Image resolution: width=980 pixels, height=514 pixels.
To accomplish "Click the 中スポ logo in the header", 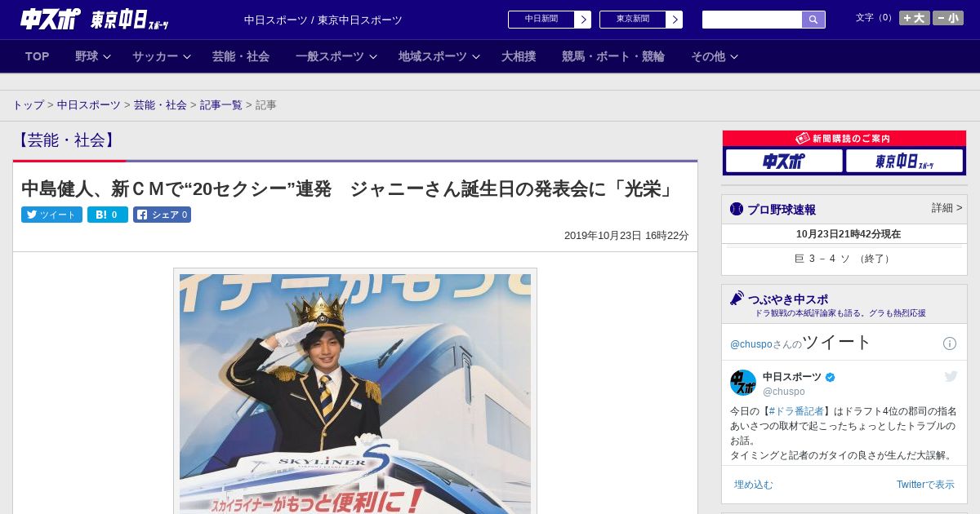I will 50,19.
